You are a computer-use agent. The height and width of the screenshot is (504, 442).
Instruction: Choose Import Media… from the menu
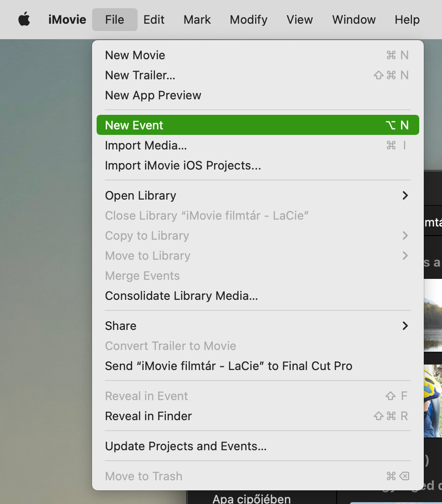click(258, 145)
